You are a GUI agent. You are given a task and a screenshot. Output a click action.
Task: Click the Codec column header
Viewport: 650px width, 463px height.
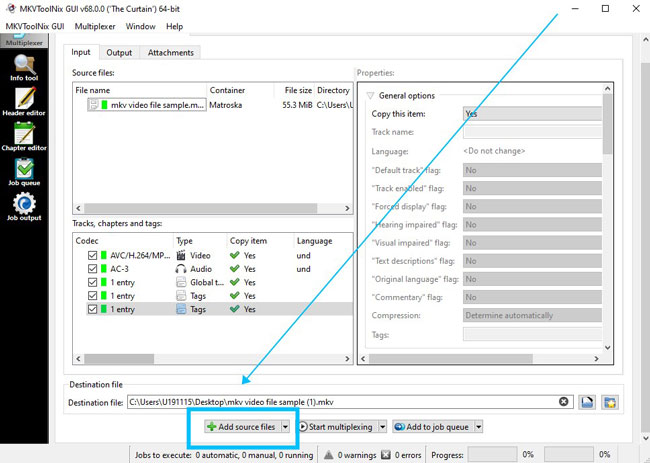[123, 241]
